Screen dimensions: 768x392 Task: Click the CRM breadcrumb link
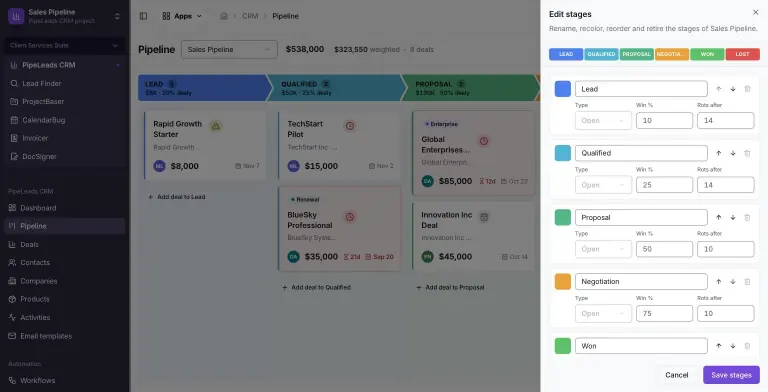(250, 16)
